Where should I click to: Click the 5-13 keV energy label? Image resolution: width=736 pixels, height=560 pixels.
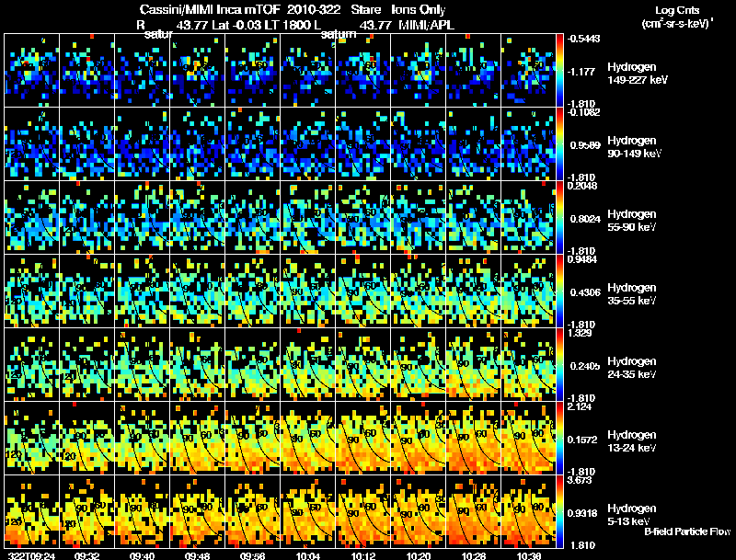point(629,522)
